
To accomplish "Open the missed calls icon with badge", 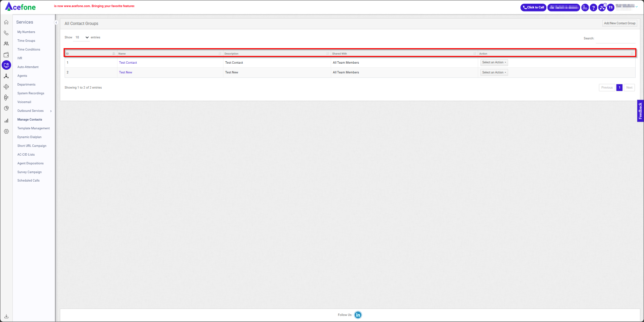I will pos(602,7).
